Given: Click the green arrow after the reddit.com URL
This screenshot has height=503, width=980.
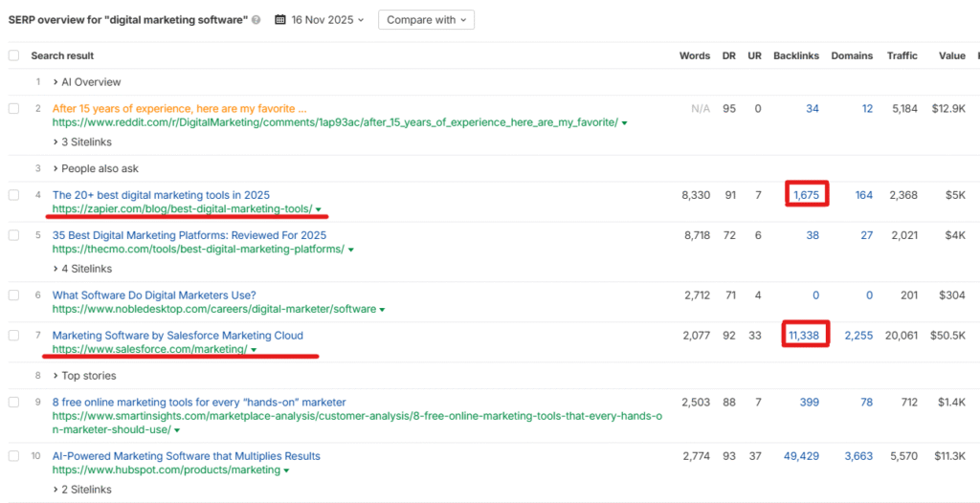Looking at the screenshot, I should tap(623, 123).
